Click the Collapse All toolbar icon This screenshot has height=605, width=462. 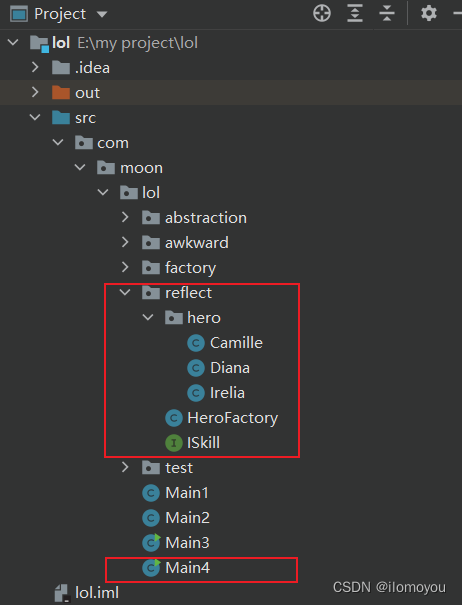tap(387, 14)
